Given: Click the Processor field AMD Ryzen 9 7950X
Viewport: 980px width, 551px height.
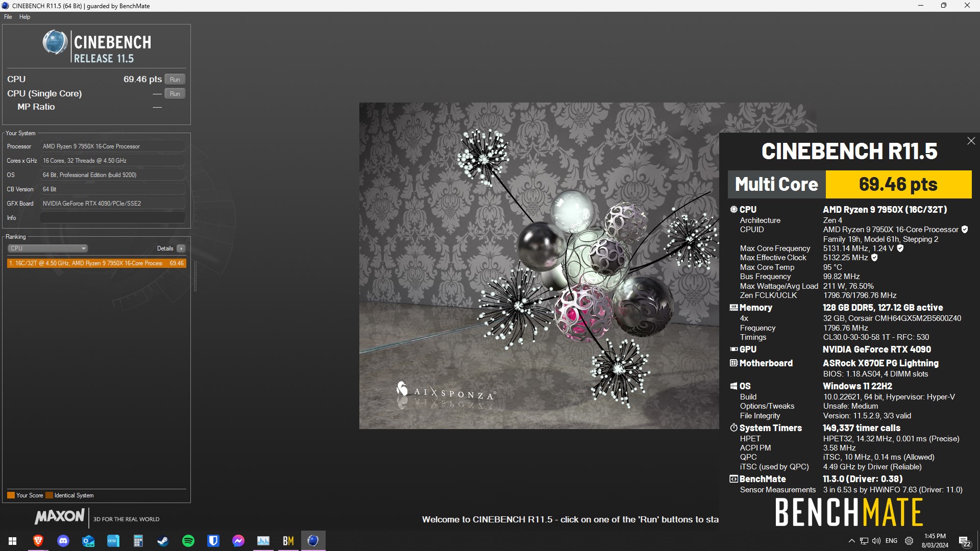Looking at the screenshot, I should pyautogui.click(x=112, y=146).
